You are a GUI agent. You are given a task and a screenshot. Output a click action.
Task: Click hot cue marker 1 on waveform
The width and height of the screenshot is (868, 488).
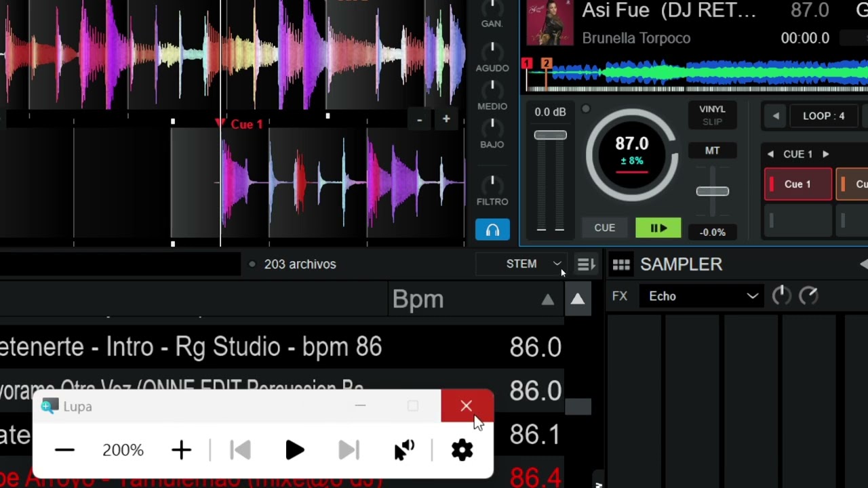(x=527, y=64)
